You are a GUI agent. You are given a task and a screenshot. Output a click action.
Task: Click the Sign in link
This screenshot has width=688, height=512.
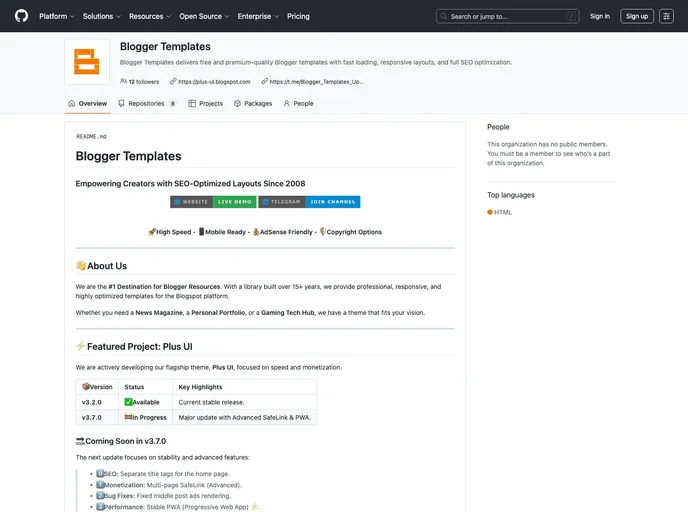click(x=599, y=16)
